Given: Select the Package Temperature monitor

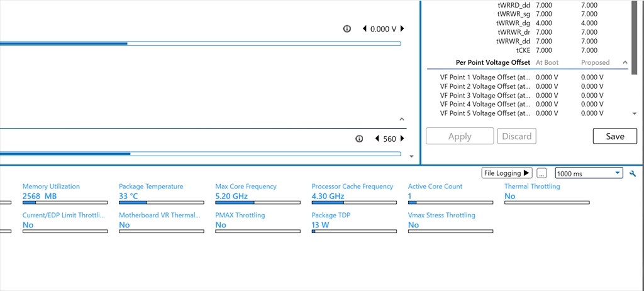Looking at the screenshot, I should [x=151, y=186].
